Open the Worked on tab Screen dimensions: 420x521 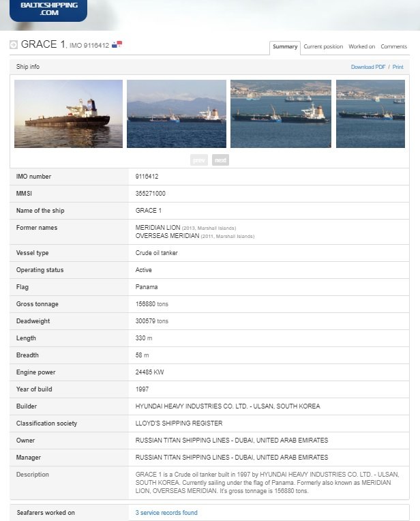(361, 46)
